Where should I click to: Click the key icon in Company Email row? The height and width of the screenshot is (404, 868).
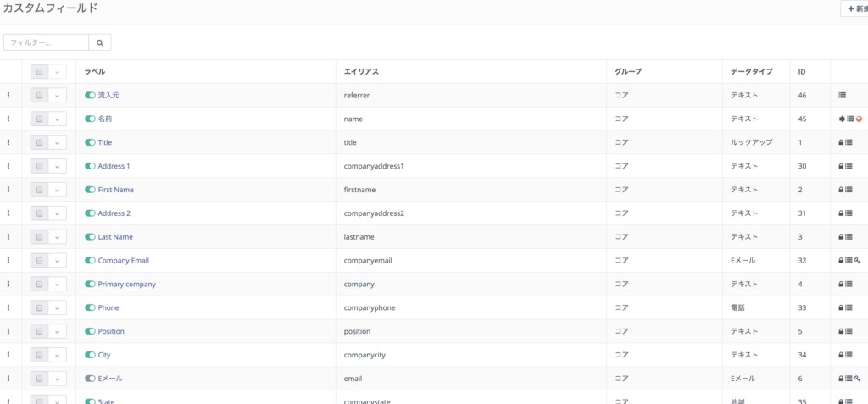point(858,261)
